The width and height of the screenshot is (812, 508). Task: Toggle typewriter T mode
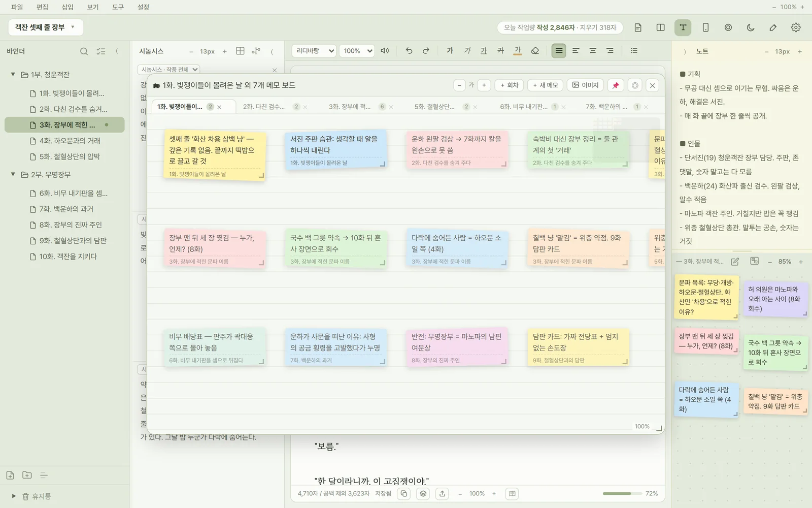pos(683,27)
